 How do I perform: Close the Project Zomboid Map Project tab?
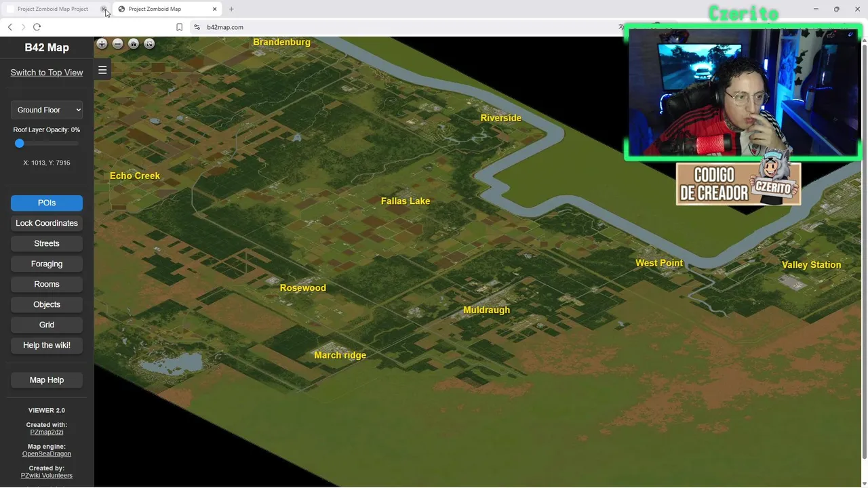point(103,9)
